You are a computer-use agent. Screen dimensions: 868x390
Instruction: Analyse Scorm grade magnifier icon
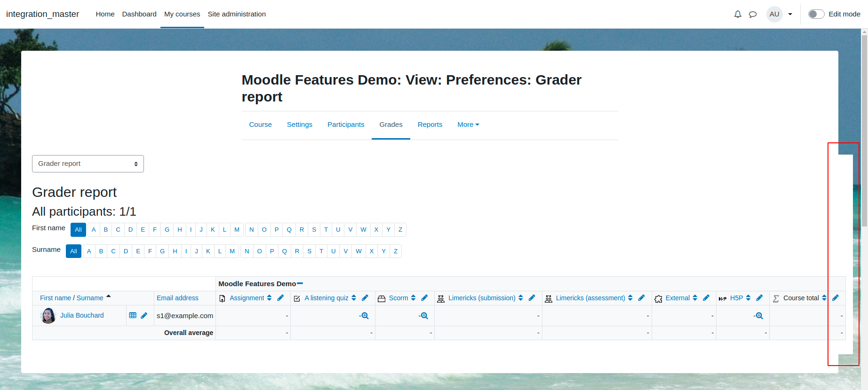click(424, 316)
